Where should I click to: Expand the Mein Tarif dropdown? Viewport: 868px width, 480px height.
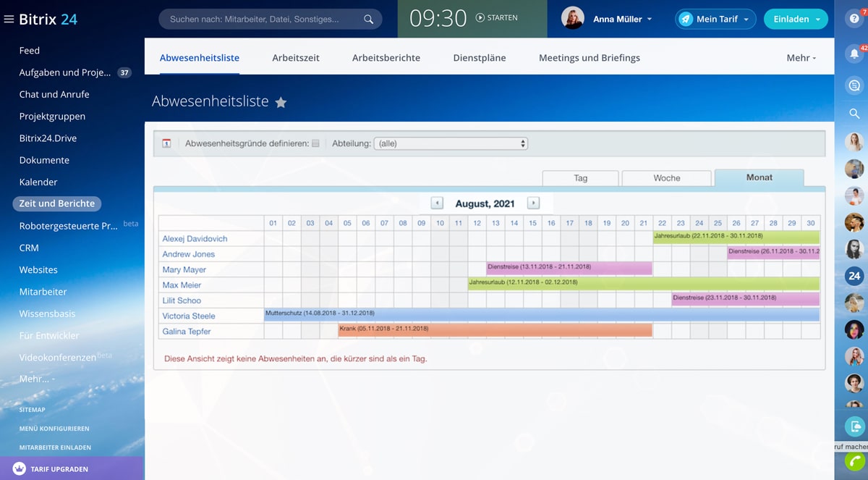click(715, 20)
